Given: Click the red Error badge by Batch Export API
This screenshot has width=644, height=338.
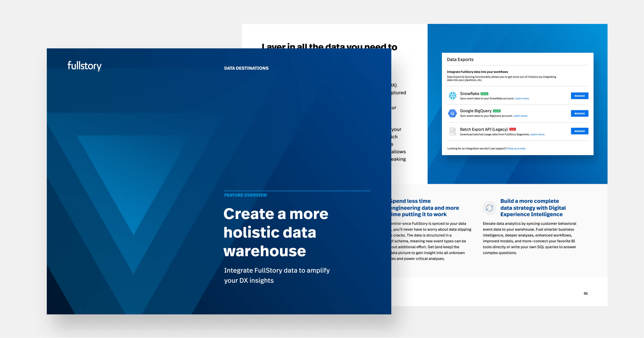Looking at the screenshot, I should (512, 129).
